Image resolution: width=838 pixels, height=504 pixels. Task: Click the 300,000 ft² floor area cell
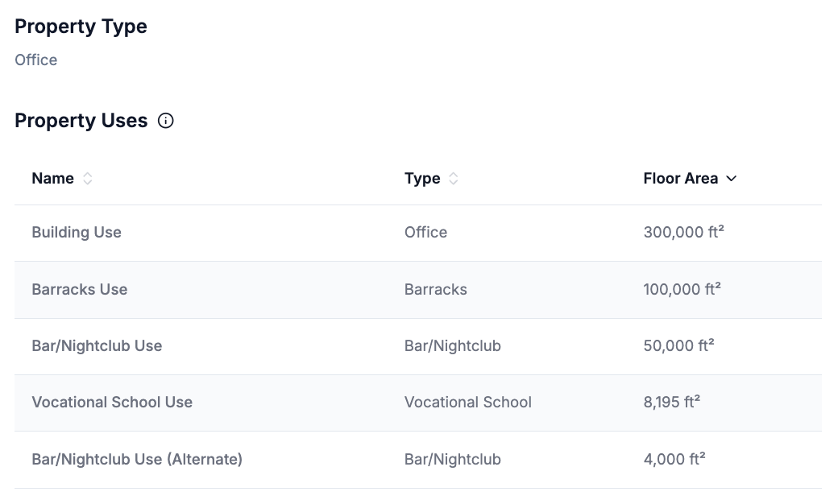click(683, 233)
